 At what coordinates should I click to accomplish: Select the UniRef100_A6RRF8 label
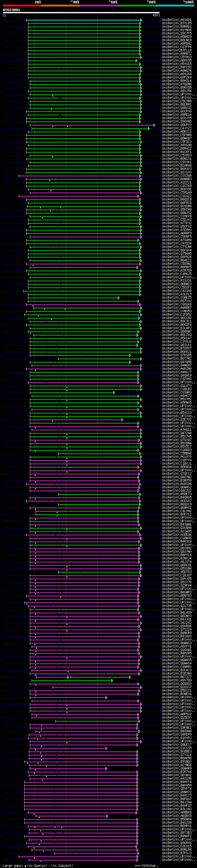coord(177,233)
